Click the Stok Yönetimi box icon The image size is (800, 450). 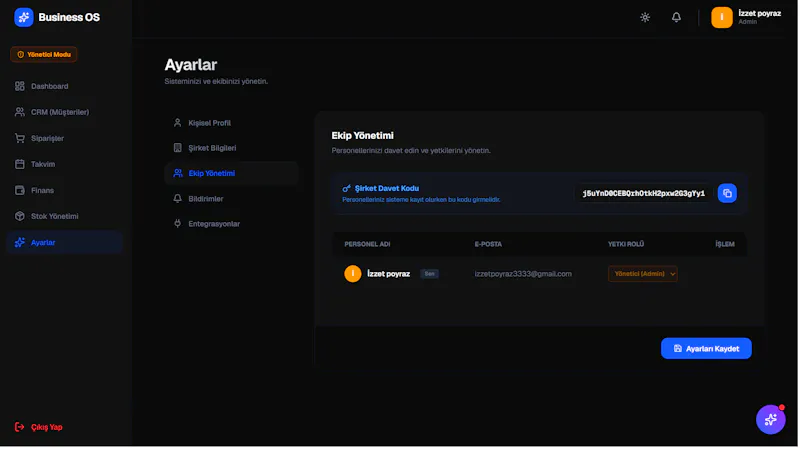click(20, 216)
